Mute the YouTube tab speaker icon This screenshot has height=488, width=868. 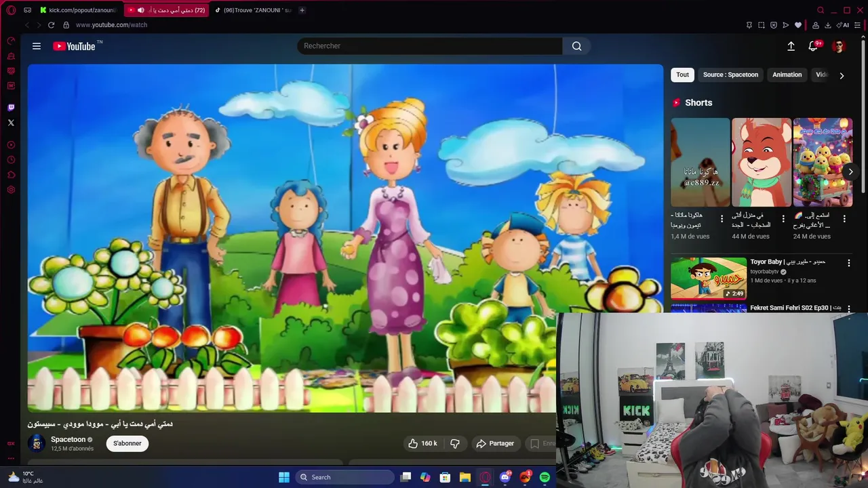coord(141,10)
